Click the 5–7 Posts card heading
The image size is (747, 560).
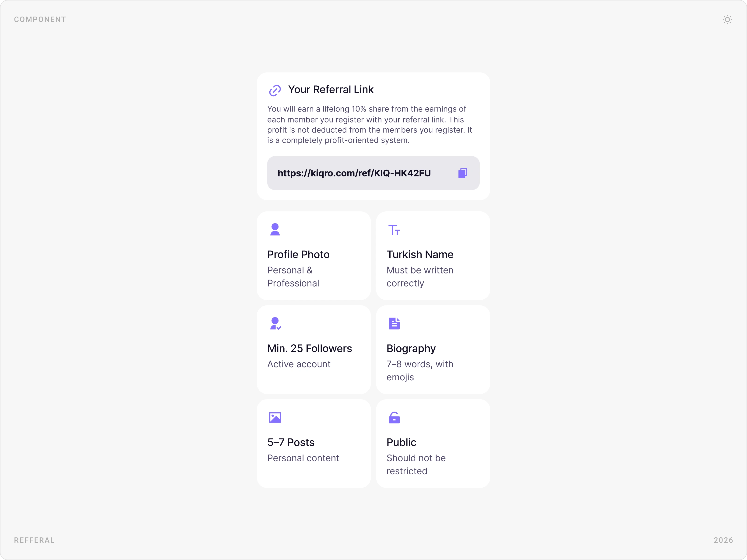coord(291,442)
